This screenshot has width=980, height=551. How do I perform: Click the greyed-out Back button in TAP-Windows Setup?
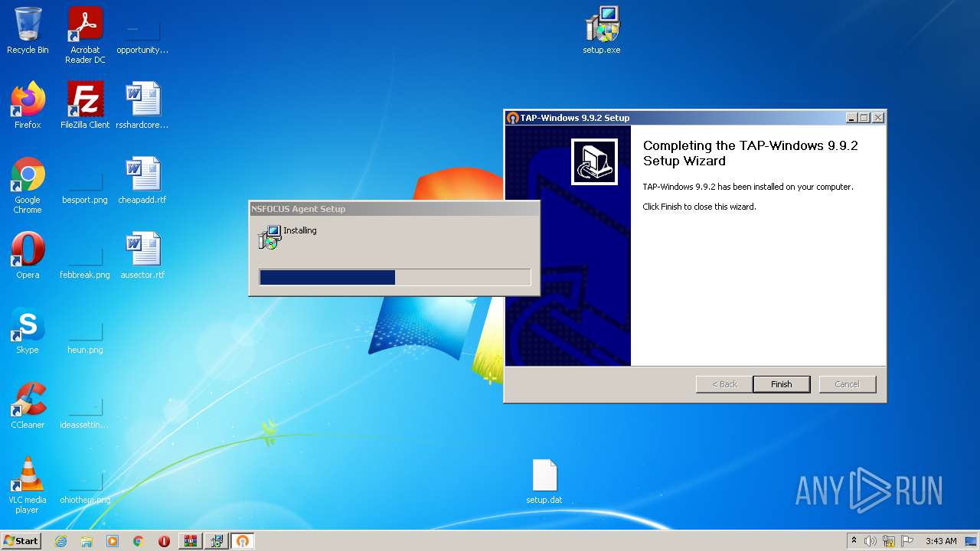tap(724, 384)
